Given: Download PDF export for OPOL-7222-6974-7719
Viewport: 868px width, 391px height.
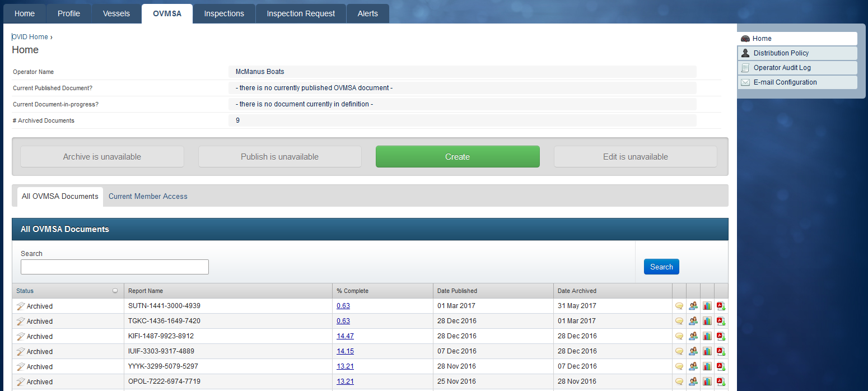Looking at the screenshot, I should point(721,381).
